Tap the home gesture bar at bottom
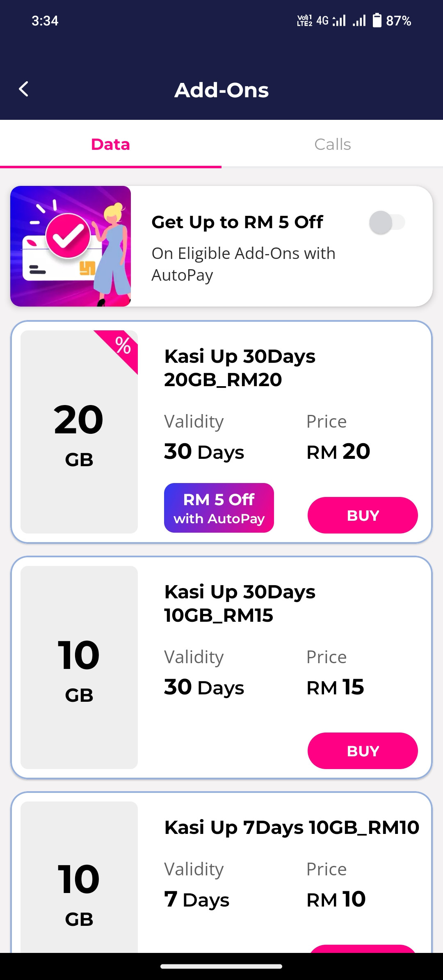Screen dimensions: 443x980 [x=221, y=966]
